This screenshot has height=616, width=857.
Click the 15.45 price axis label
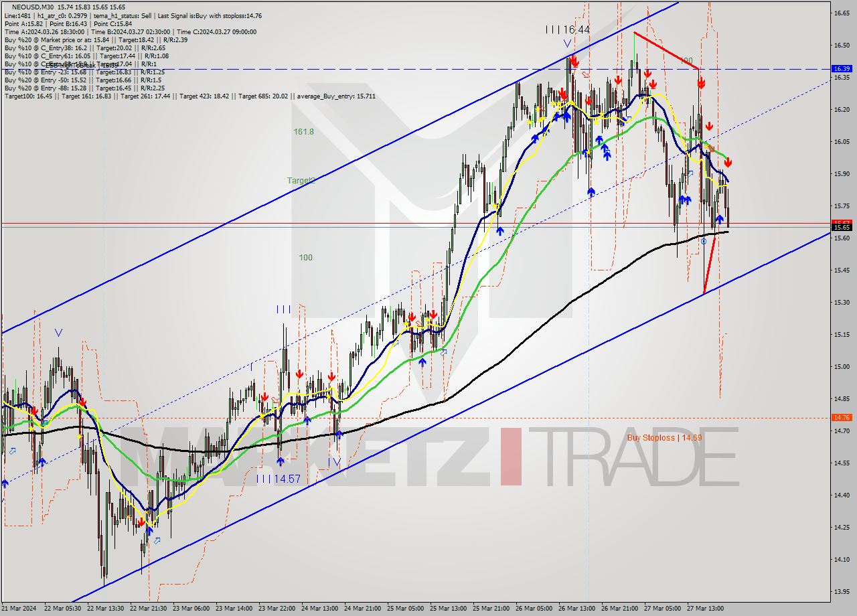pos(841,270)
